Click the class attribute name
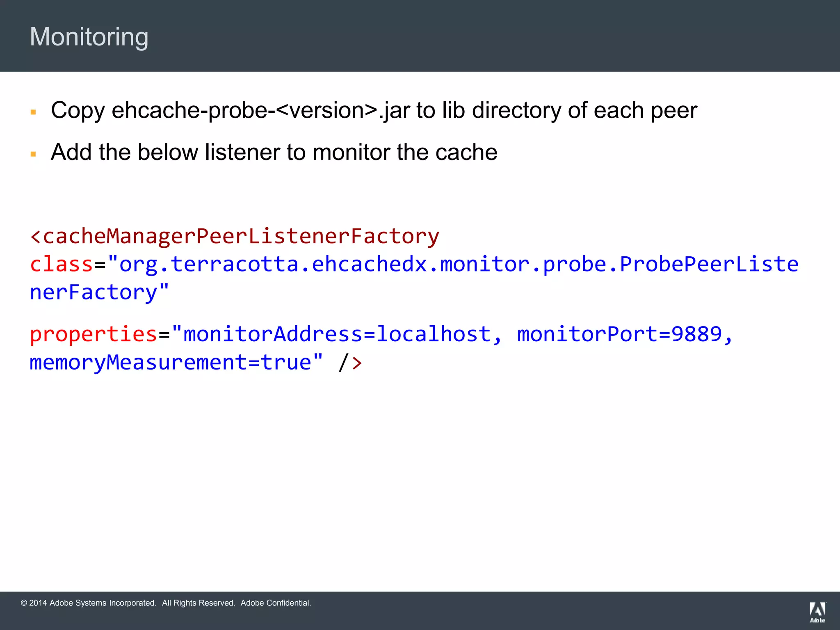The width and height of the screenshot is (840, 630). (x=62, y=264)
